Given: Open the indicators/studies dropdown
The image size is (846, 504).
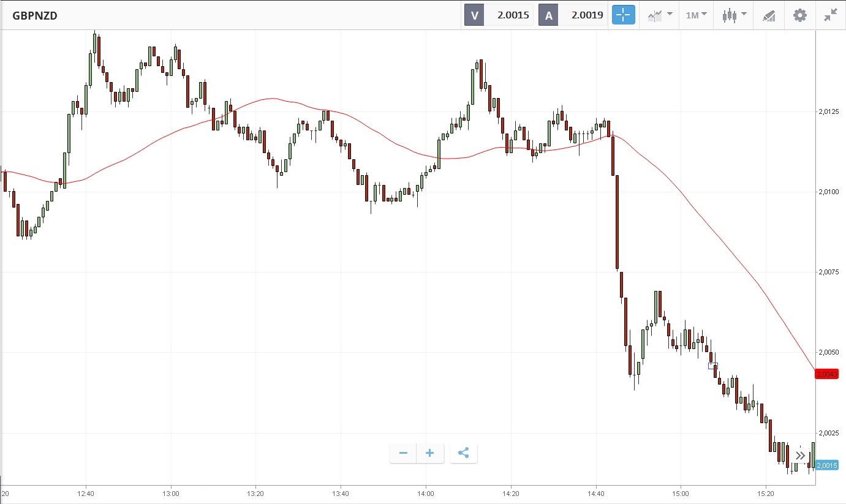Looking at the screenshot, I should 660,15.
